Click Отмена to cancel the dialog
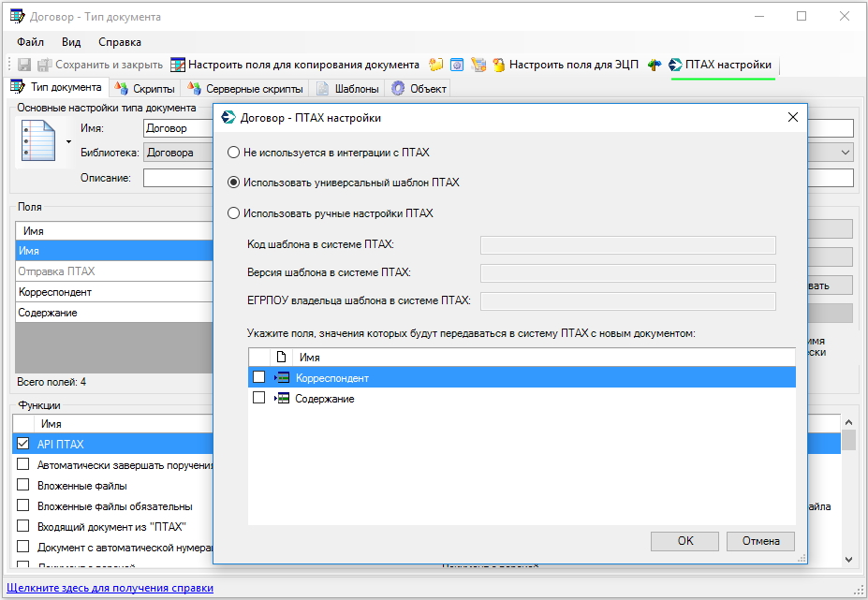Screen dimensions: 868x600 760,541
